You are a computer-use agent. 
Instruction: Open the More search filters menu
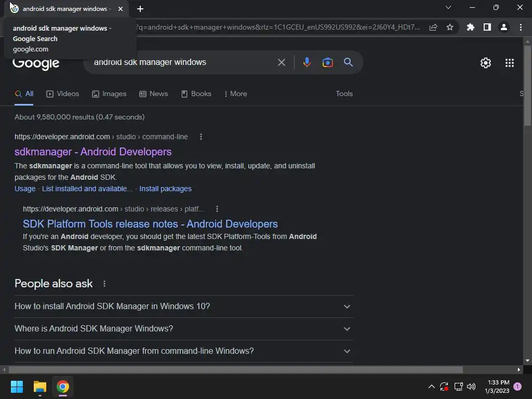coord(235,94)
